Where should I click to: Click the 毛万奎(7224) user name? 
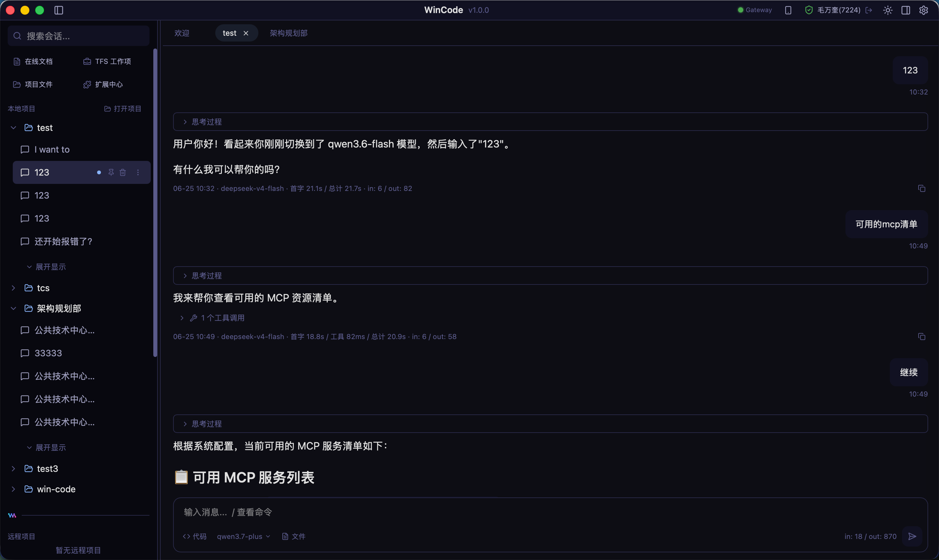[839, 10]
